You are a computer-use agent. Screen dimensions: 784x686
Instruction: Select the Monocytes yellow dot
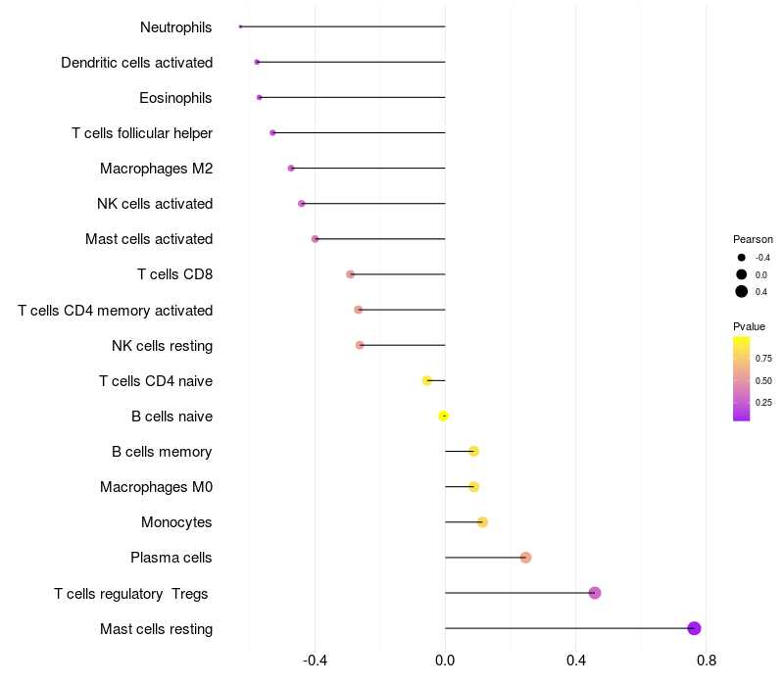[482, 522]
